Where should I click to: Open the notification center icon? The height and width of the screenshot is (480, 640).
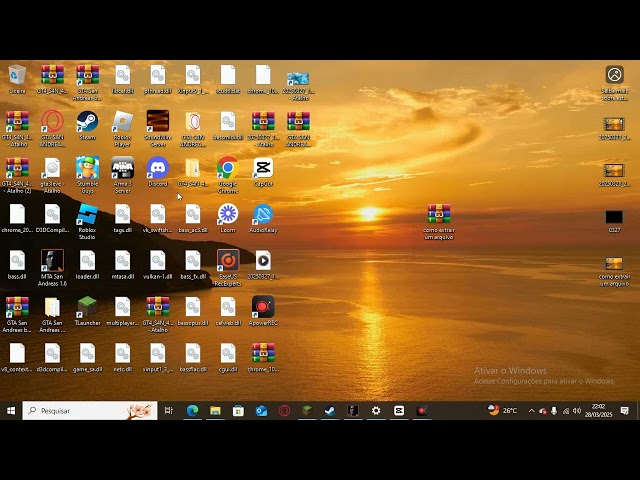point(624,411)
